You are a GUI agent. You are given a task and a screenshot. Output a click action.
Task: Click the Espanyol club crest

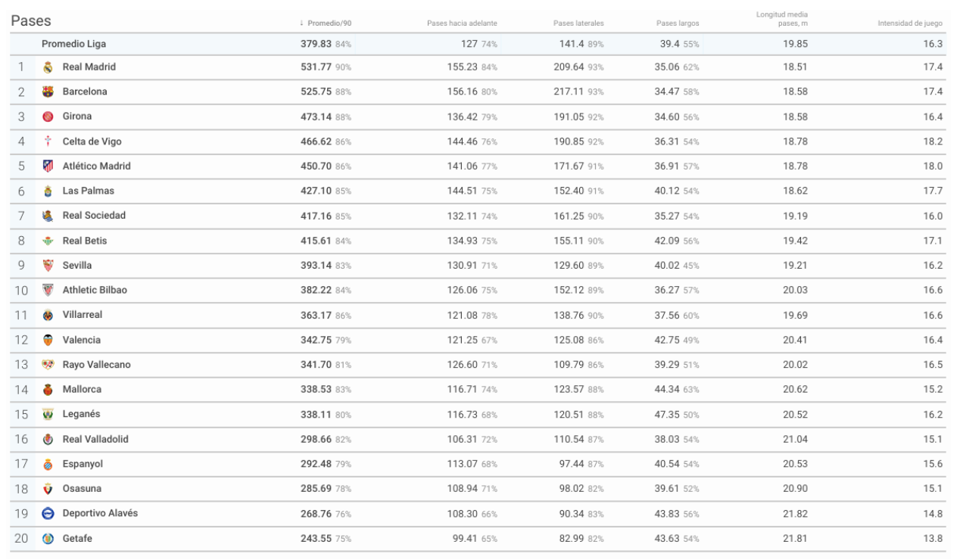[48, 464]
